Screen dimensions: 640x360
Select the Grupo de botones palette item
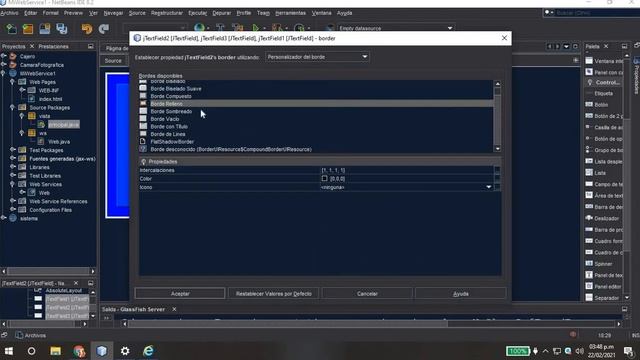(604, 150)
